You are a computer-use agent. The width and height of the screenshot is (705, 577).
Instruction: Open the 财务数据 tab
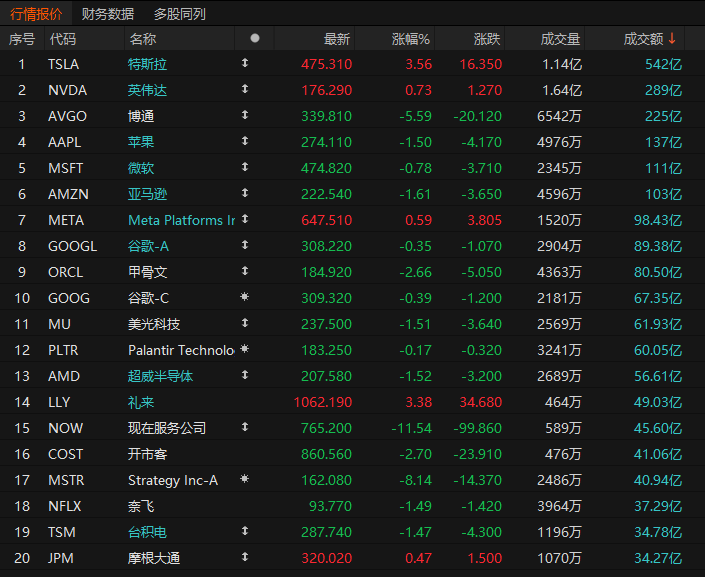(x=108, y=14)
